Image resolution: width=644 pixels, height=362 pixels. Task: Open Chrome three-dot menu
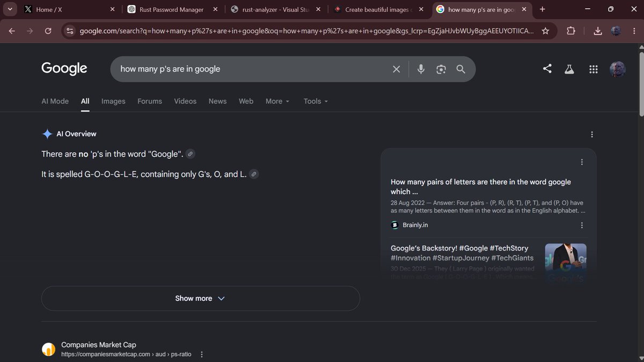tap(633, 31)
